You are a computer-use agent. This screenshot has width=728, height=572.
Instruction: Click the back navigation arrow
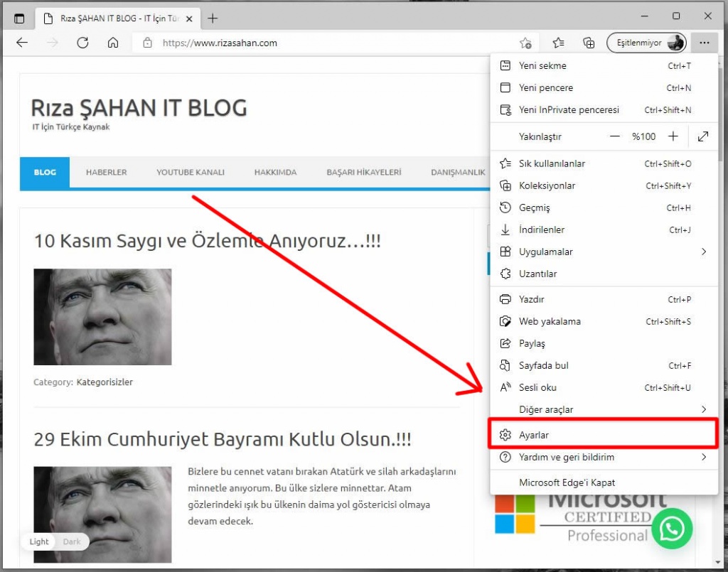click(x=22, y=43)
